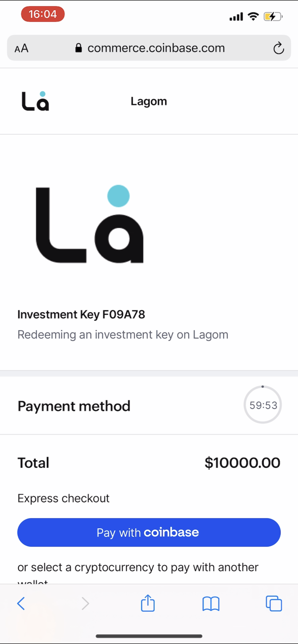Open the Safari share sheet icon

coord(148,603)
